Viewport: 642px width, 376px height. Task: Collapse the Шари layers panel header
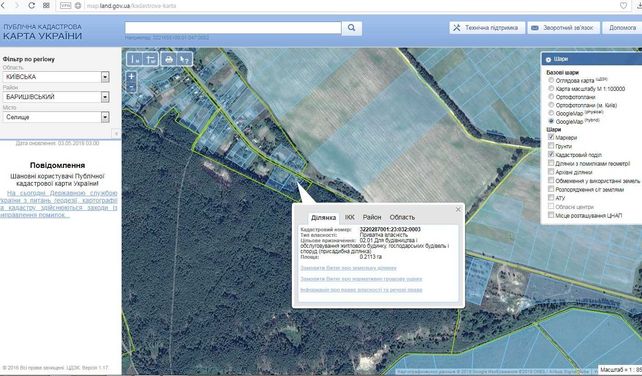[591, 59]
